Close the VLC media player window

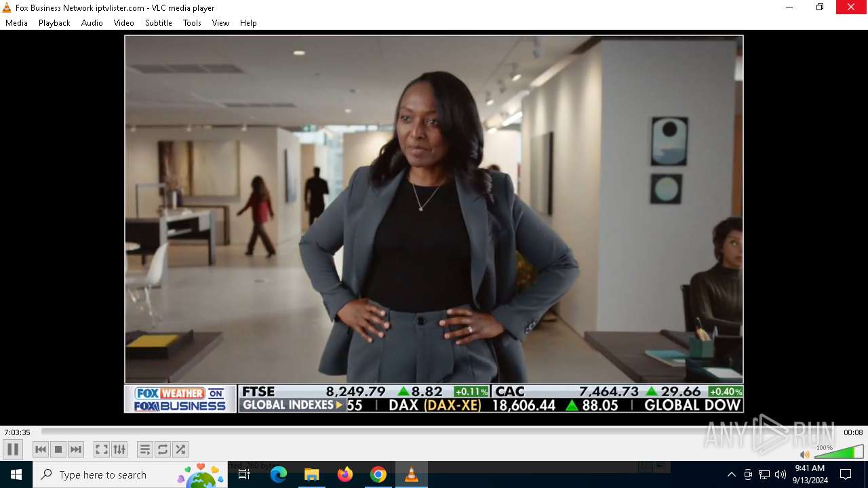pos(852,7)
